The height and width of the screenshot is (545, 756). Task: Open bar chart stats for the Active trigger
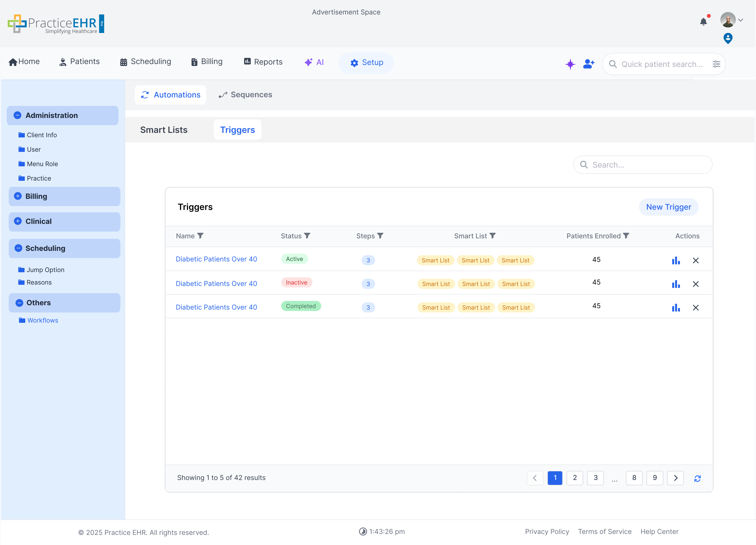[676, 260]
